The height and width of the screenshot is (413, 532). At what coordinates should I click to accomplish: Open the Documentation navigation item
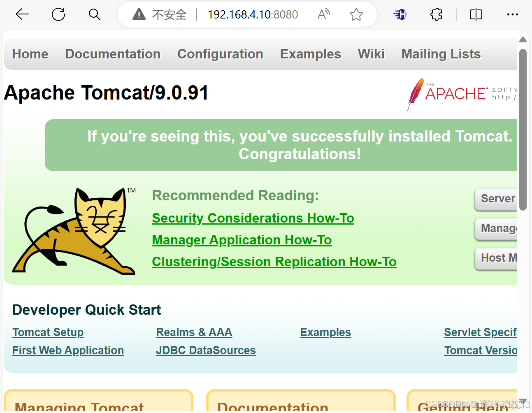click(113, 54)
